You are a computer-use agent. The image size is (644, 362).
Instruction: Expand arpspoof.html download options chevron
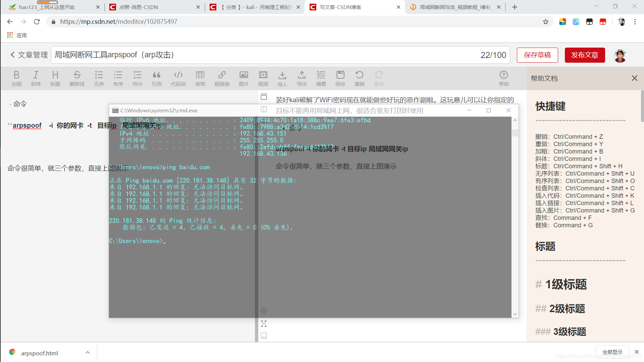coord(88,353)
